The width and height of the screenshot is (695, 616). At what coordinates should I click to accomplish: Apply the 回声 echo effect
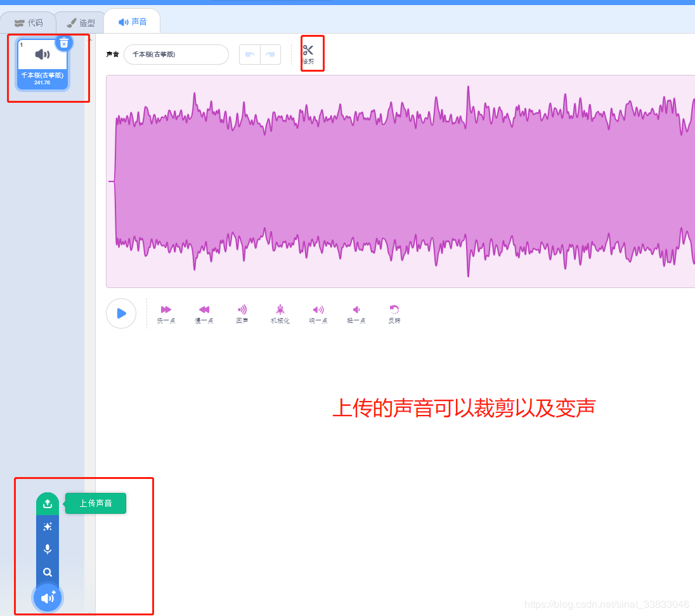pyautogui.click(x=242, y=311)
